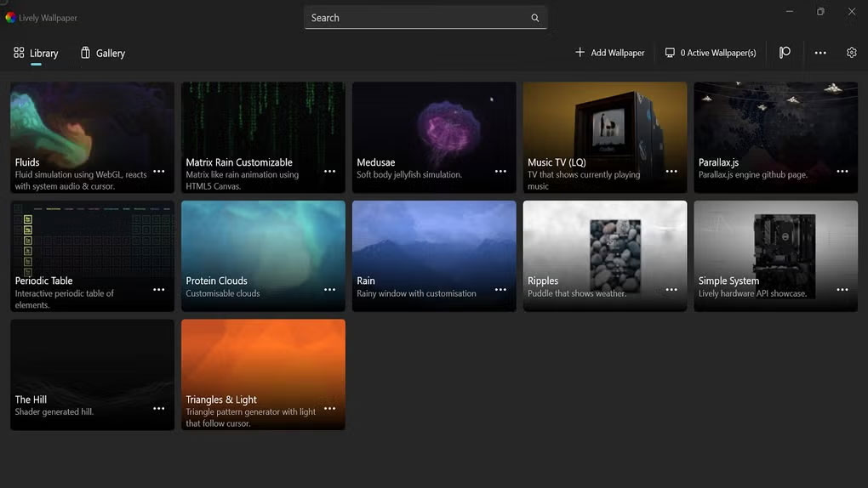This screenshot has width=868, height=488.
Task: Open options menu for Medusae wallpaper
Action: click(500, 171)
